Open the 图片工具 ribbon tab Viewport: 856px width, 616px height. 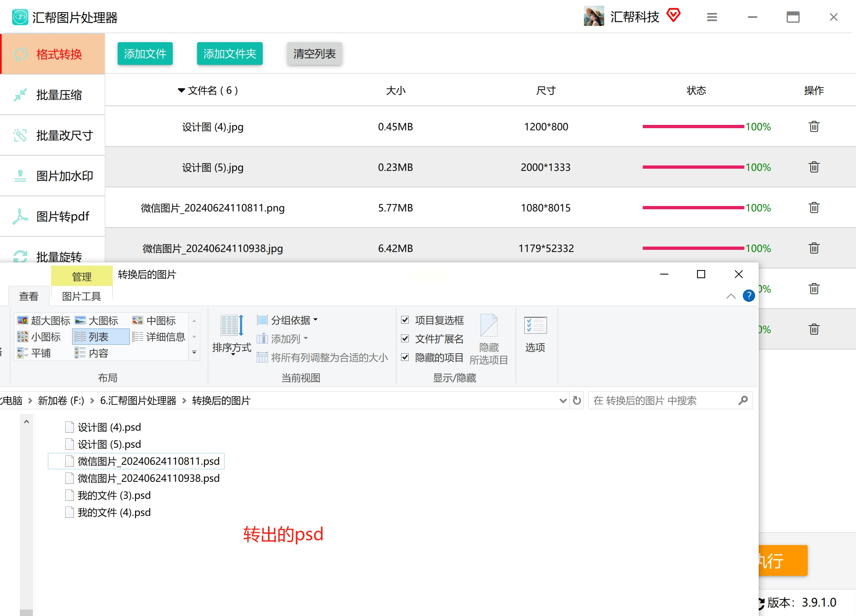[81, 296]
